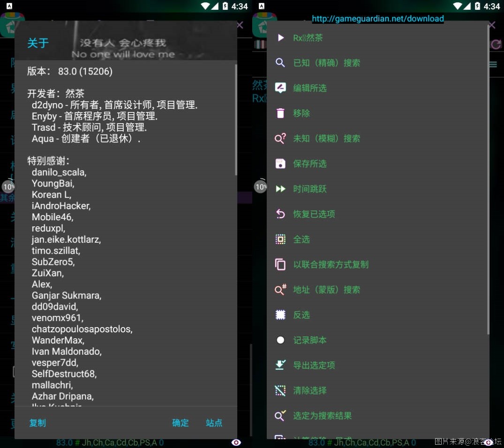Image resolution: width=504 pixels, height=448 pixels.
Task: Select Rx然茶 menu entry text
Action: pyautogui.click(x=308, y=38)
